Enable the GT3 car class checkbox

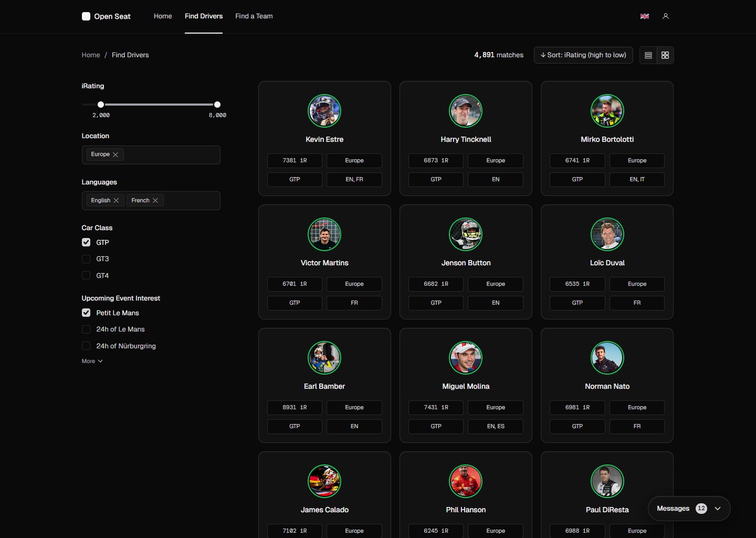click(x=86, y=259)
